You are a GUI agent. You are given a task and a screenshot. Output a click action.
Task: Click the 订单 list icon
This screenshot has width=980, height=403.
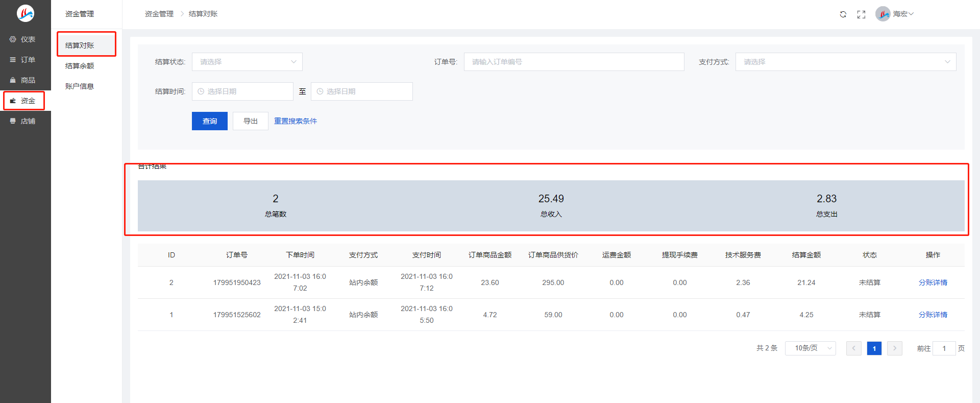pos(13,60)
